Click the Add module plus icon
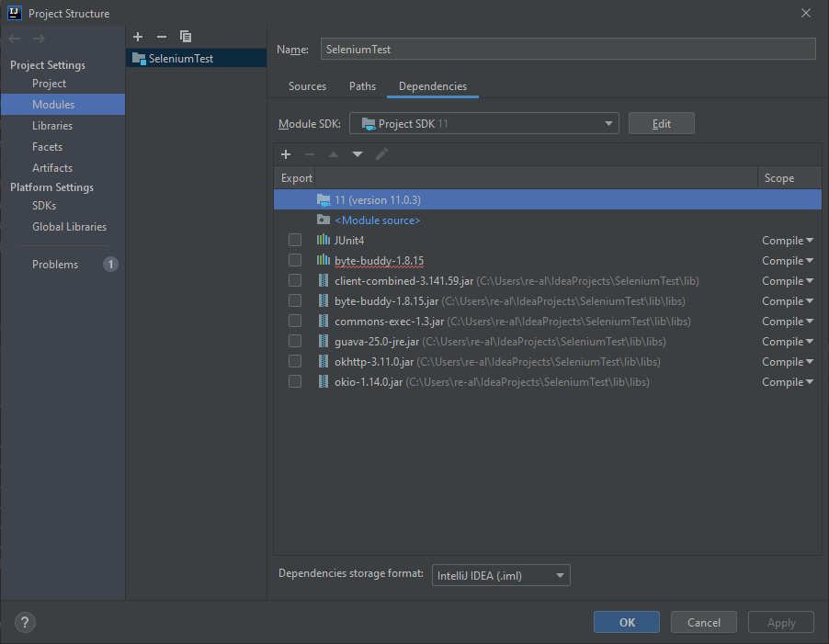This screenshot has height=644, width=829. [x=138, y=37]
